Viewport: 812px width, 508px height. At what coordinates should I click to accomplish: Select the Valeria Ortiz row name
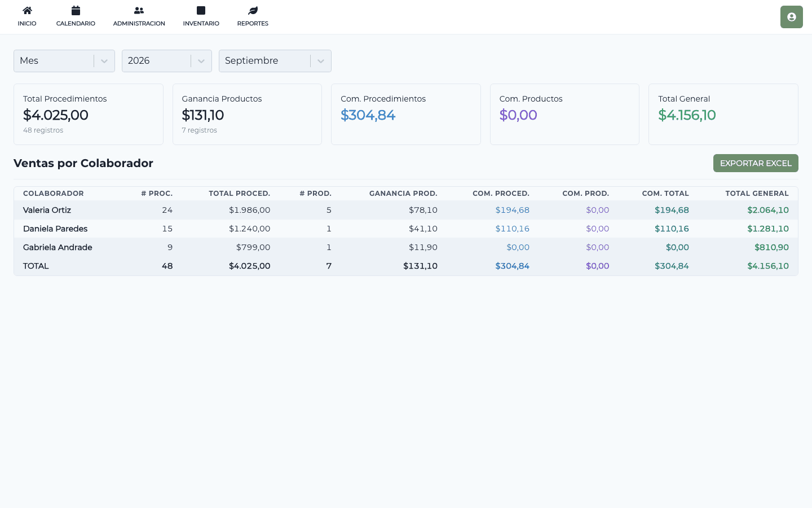pyautogui.click(x=47, y=210)
